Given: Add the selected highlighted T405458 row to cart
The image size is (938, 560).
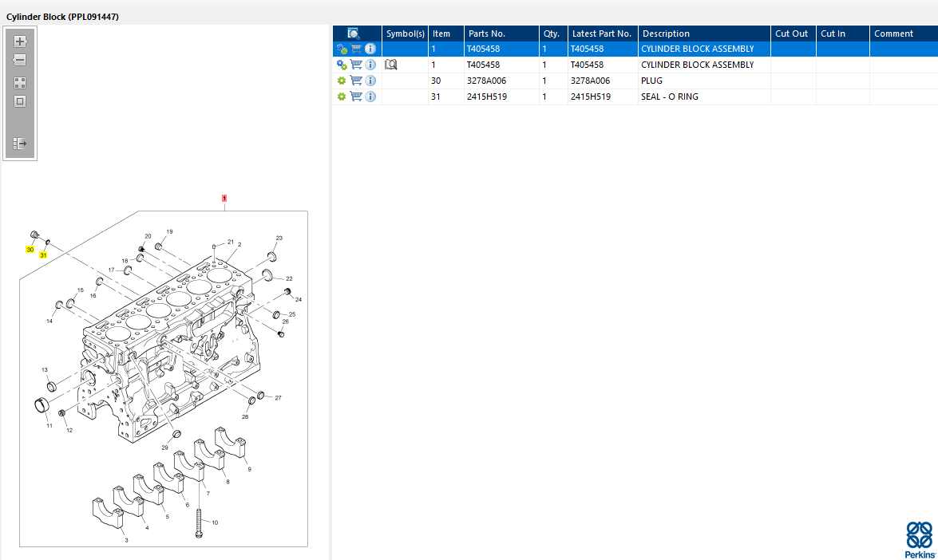Looking at the screenshot, I should (356, 49).
